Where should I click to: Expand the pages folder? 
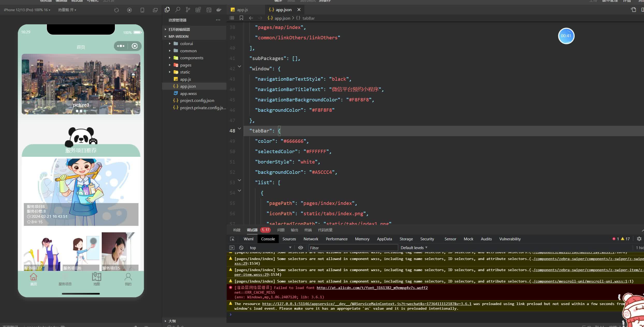[185, 65]
